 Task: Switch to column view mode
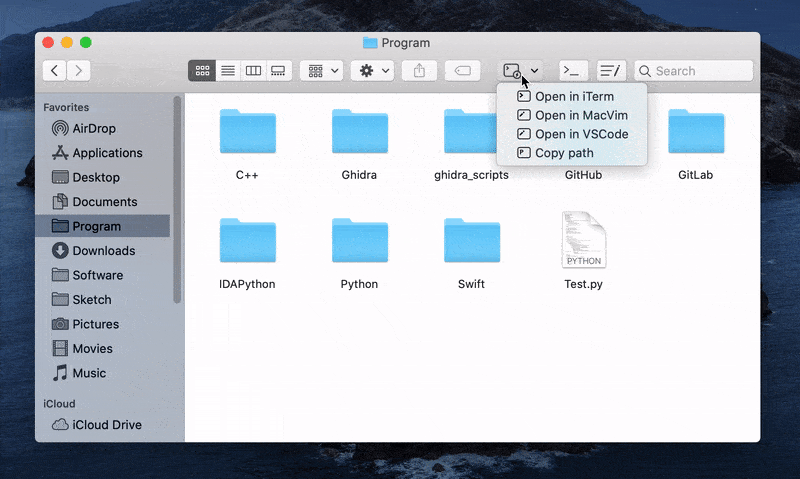(253, 71)
